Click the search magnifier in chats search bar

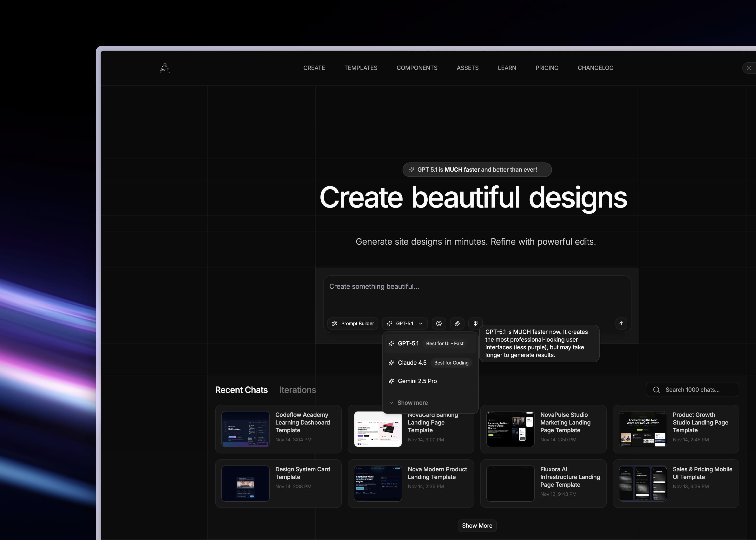656,389
